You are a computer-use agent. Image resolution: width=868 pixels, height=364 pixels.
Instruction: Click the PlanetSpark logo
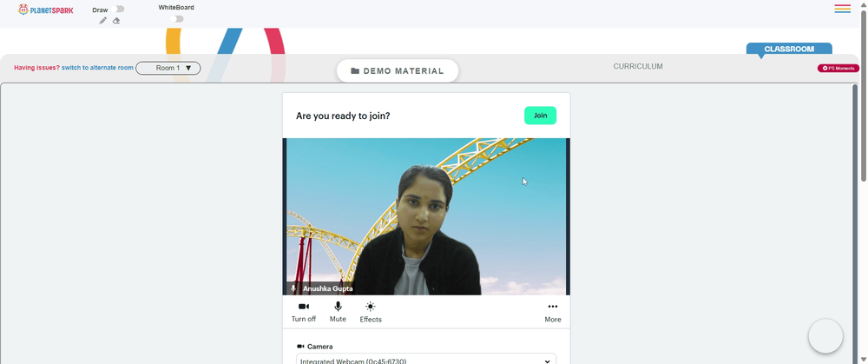(45, 10)
